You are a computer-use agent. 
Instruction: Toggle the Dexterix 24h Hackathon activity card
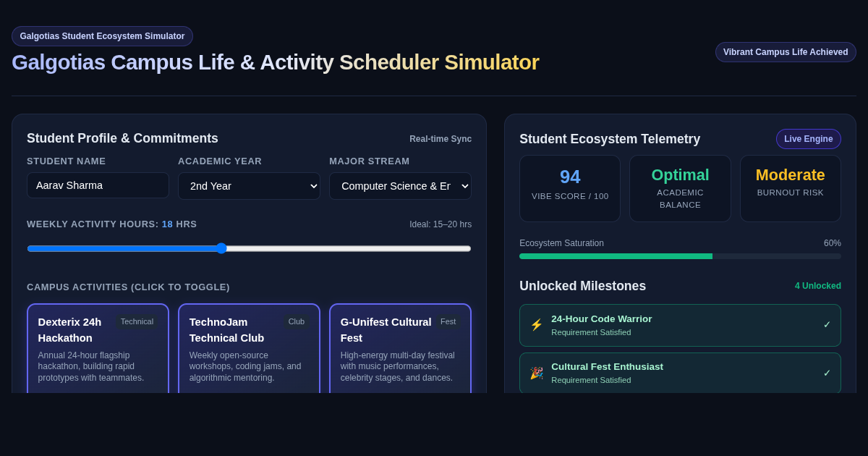tap(98, 349)
